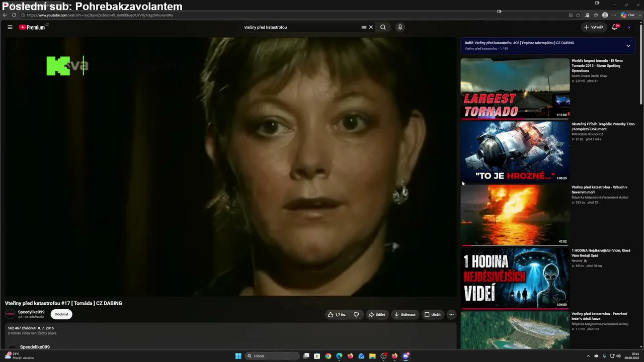This screenshot has height=362, width=644.
Task: Go back with the browser back arrow
Action: tap(5, 15)
